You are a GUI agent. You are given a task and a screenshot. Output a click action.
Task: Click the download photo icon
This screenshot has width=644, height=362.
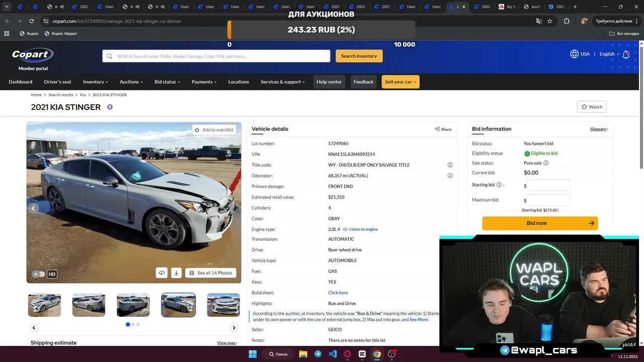coord(176,273)
